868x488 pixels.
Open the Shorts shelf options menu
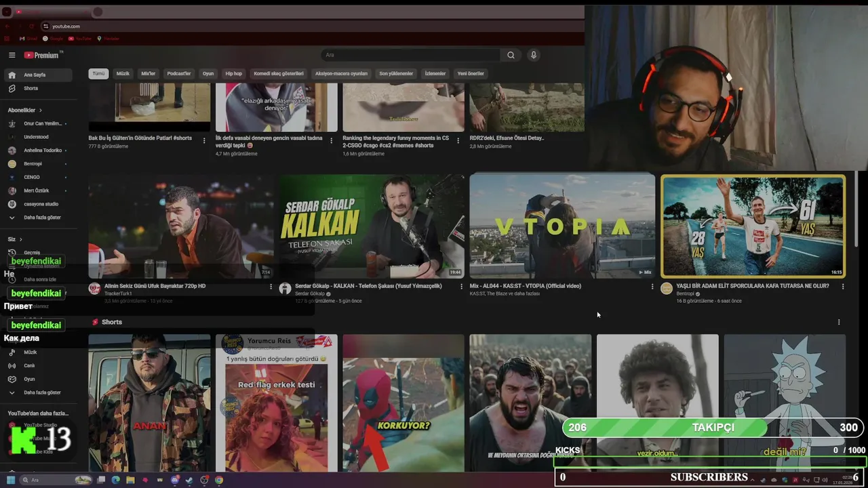coord(839,322)
